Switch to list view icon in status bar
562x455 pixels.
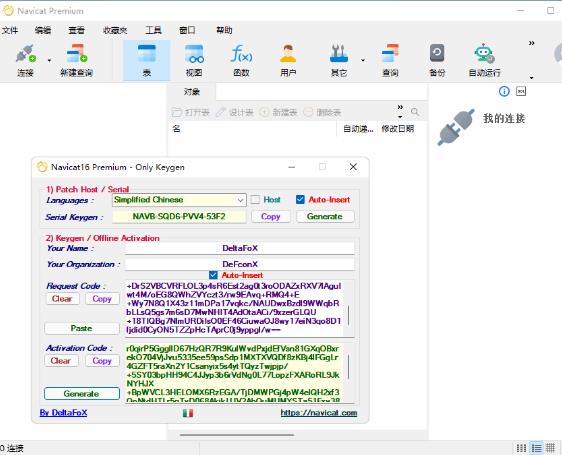[x=521, y=448]
